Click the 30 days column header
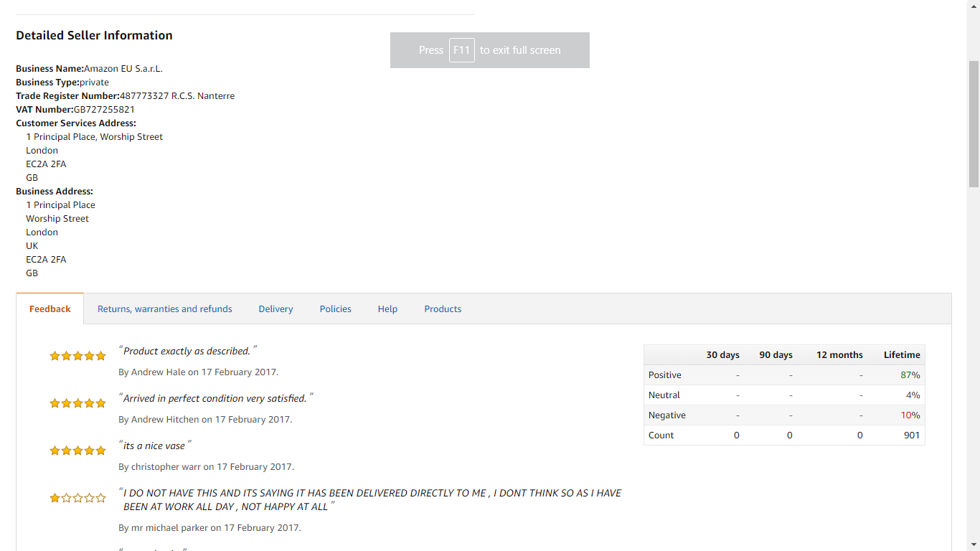The width and height of the screenshot is (980, 551). [722, 355]
